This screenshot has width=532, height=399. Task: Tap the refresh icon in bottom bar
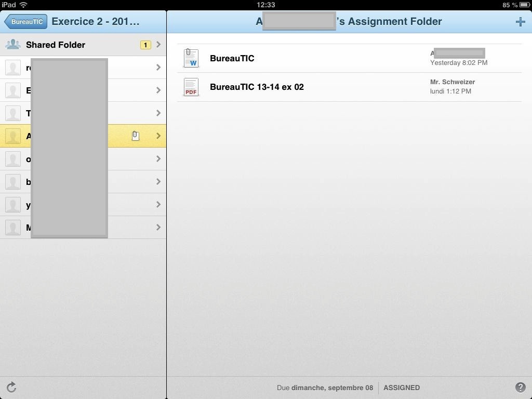pyautogui.click(x=11, y=387)
